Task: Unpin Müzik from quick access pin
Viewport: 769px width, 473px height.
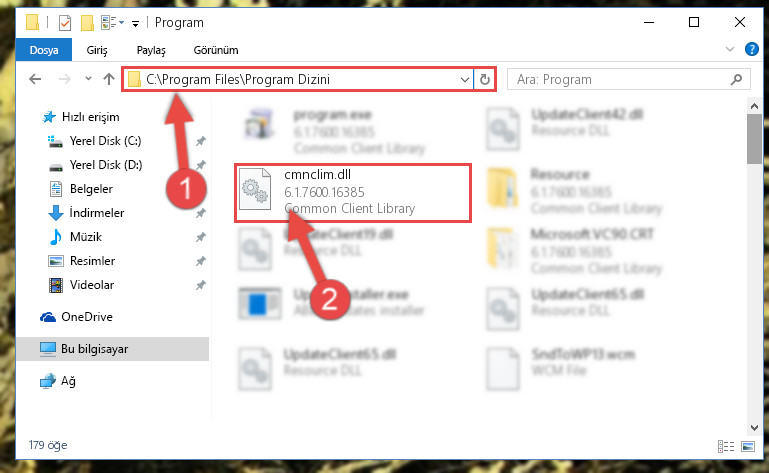Action: [x=201, y=237]
